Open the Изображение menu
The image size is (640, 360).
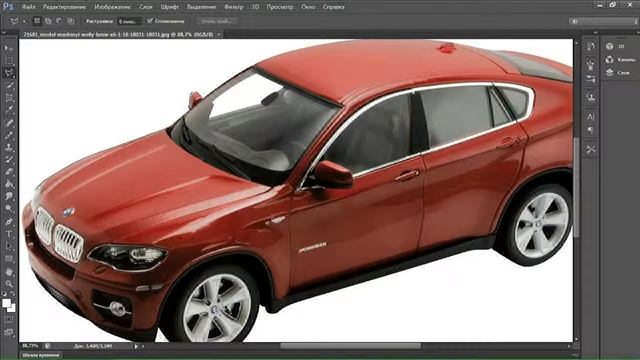pyautogui.click(x=112, y=7)
